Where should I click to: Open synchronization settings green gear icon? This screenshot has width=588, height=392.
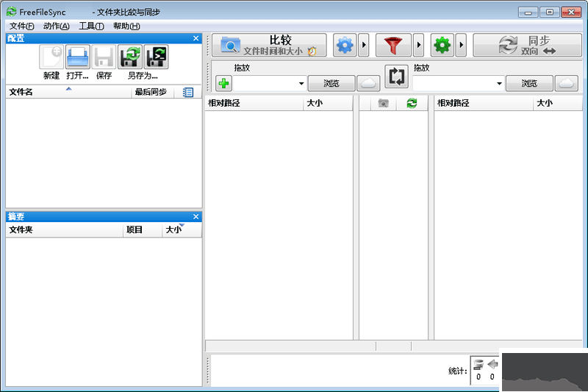click(x=442, y=46)
